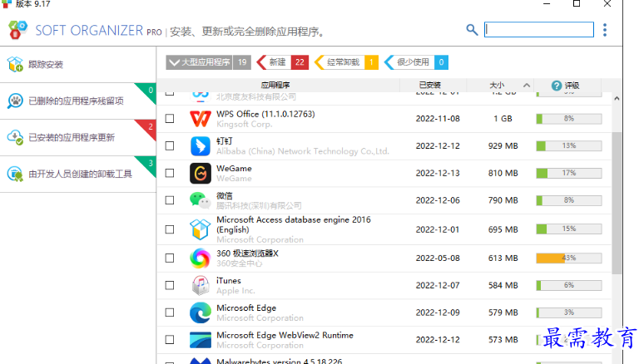Click the search magnifier icon
This screenshot has width=644, height=364.
[472, 30]
